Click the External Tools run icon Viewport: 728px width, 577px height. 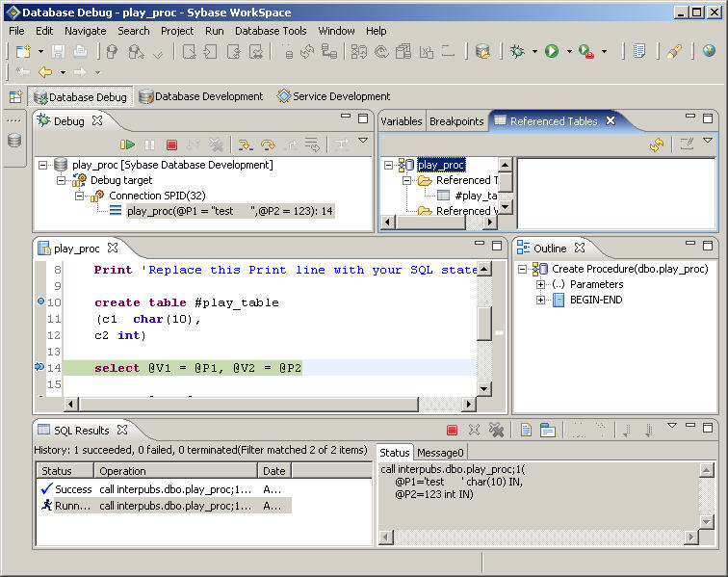point(586,51)
